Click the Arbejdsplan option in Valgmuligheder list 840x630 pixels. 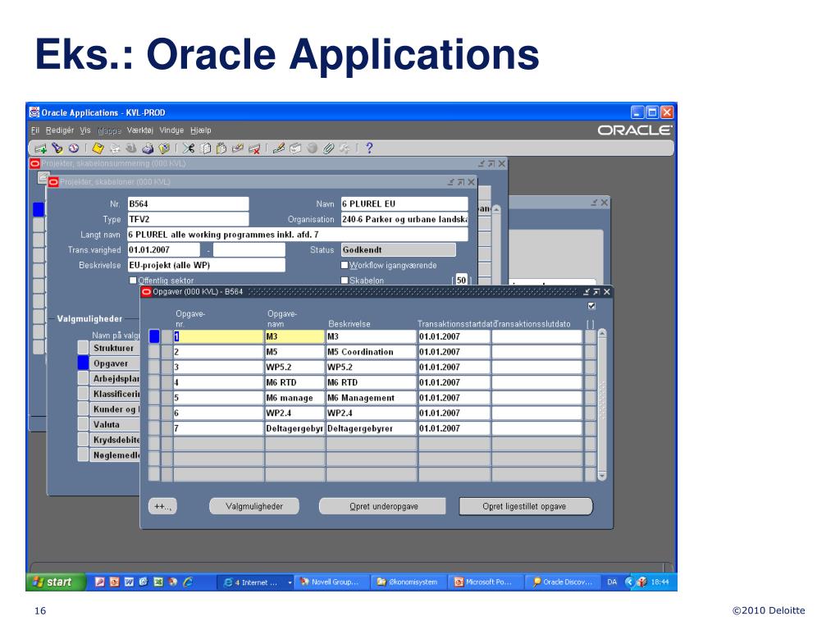coord(115,379)
